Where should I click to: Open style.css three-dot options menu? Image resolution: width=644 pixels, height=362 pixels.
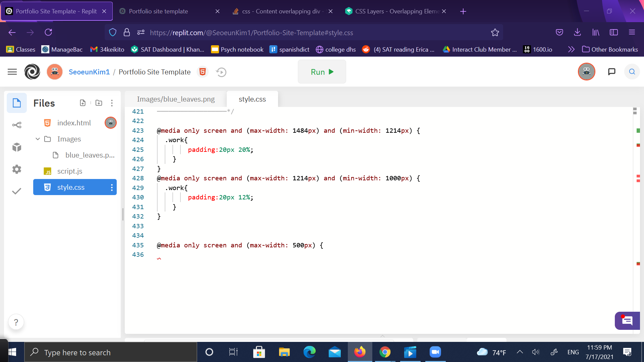pyautogui.click(x=112, y=187)
